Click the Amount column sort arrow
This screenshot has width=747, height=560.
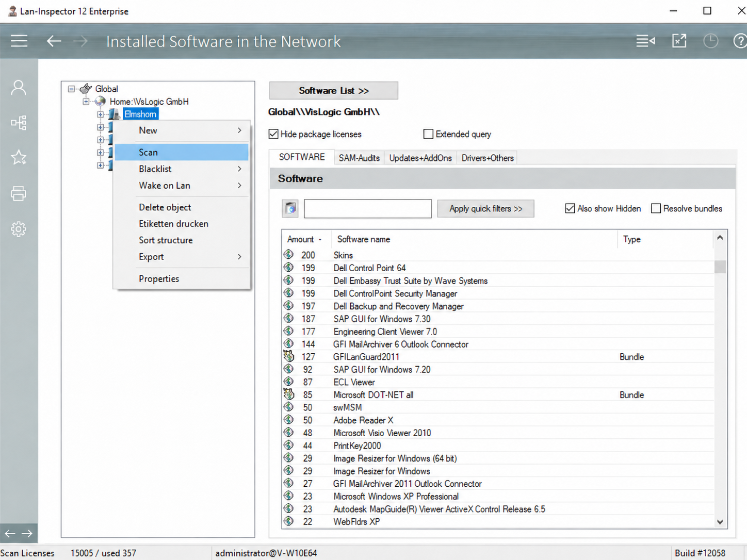320,239
